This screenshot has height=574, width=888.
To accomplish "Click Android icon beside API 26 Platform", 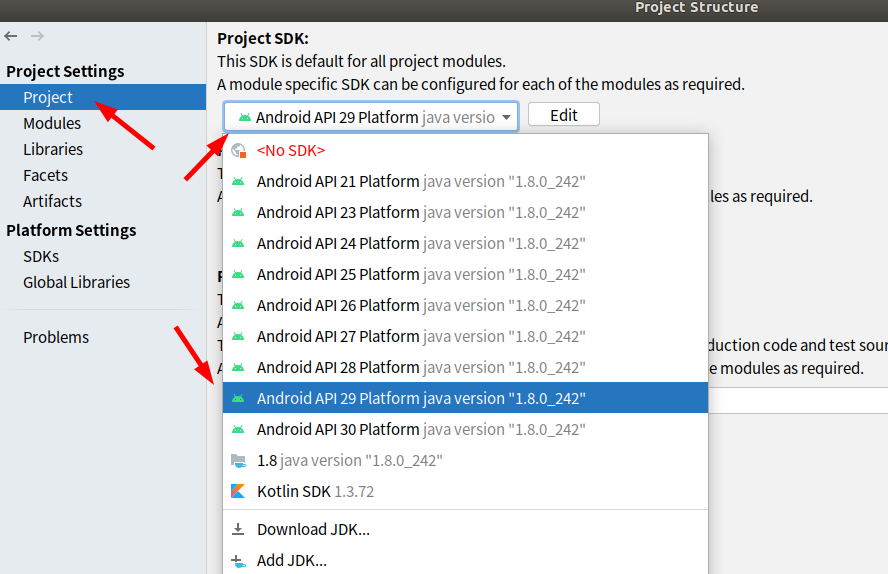I will 238,306.
